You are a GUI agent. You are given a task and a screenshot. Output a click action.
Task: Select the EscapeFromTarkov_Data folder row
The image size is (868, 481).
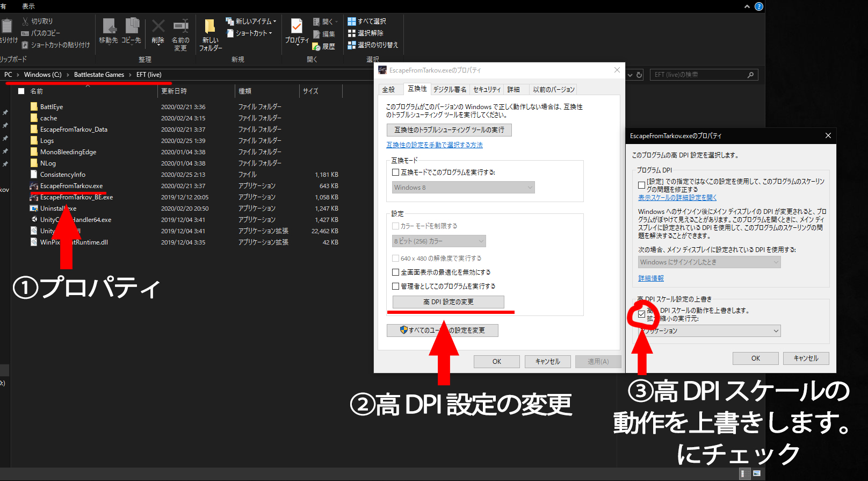pos(185,130)
